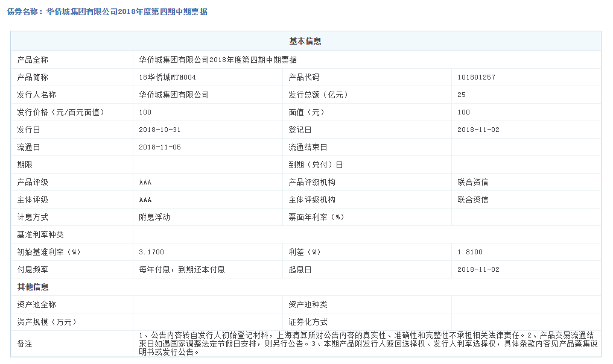Click the 流通结束日 label

(308, 148)
